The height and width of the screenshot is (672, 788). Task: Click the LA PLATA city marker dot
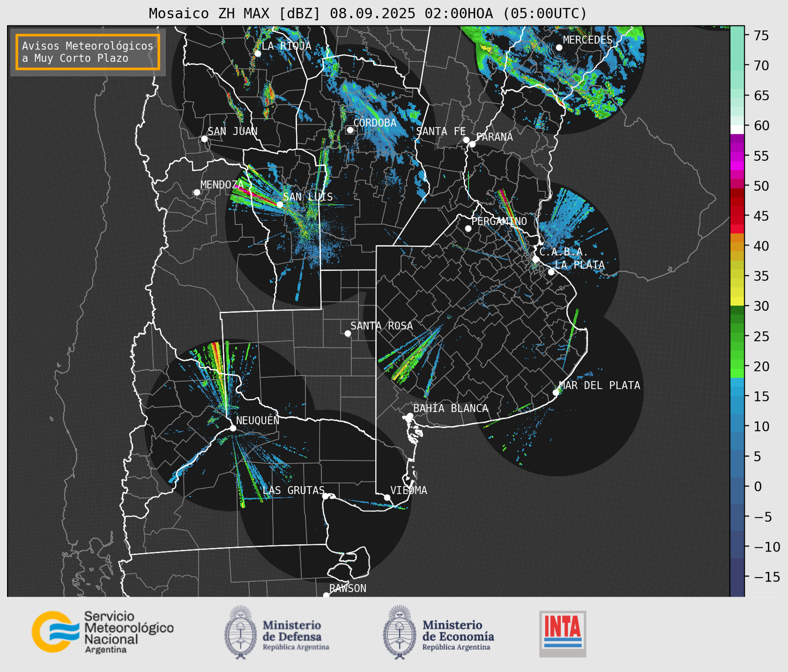point(551,272)
